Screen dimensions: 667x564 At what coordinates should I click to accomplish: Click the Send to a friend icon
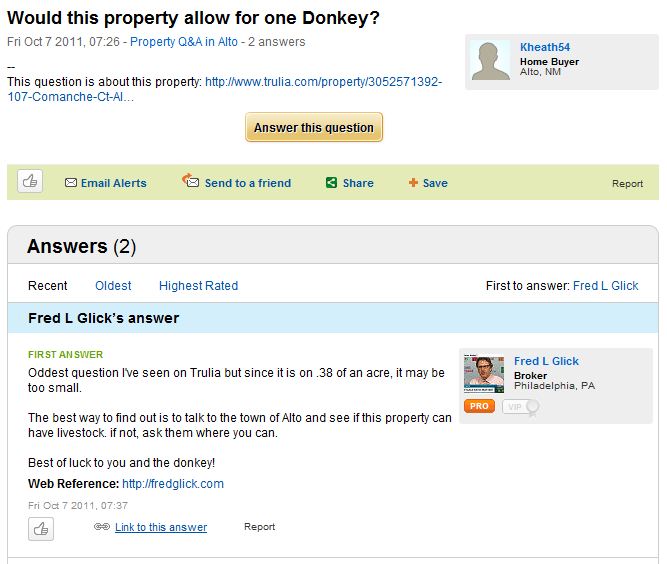[x=190, y=181]
